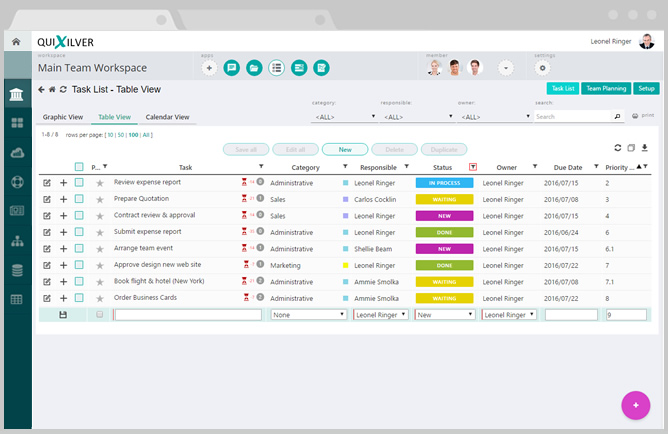Open the chat app icon
Image resolution: width=668 pixels, height=434 pixels.
[x=232, y=68]
